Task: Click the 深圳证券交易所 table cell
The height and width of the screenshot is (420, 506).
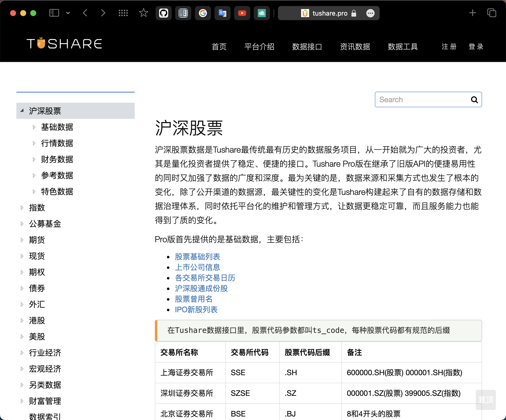Action: 190,393
